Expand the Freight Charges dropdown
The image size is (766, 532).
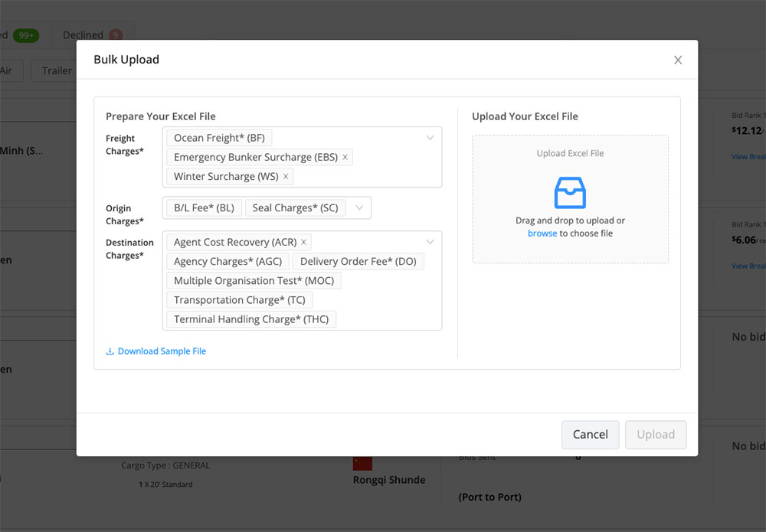pos(430,138)
